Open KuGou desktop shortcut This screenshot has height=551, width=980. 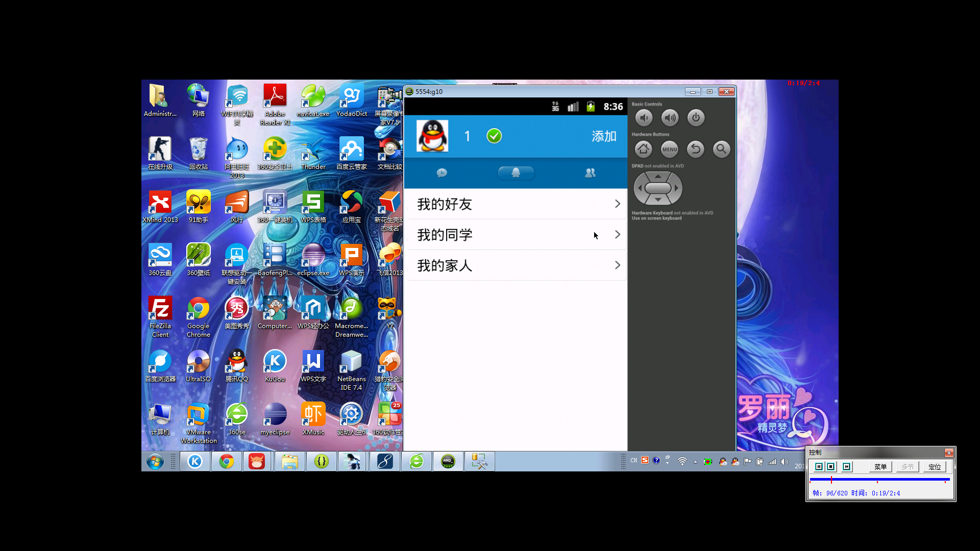pyautogui.click(x=275, y=366)
